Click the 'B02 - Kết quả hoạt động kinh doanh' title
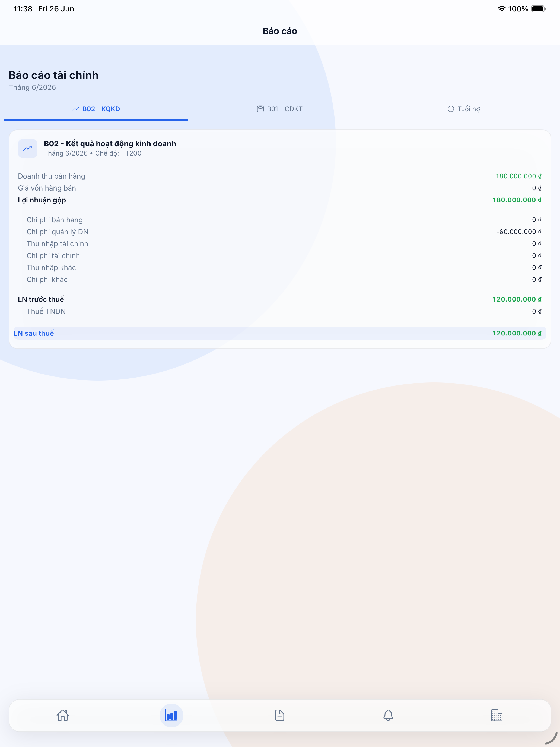 [110, 144]
